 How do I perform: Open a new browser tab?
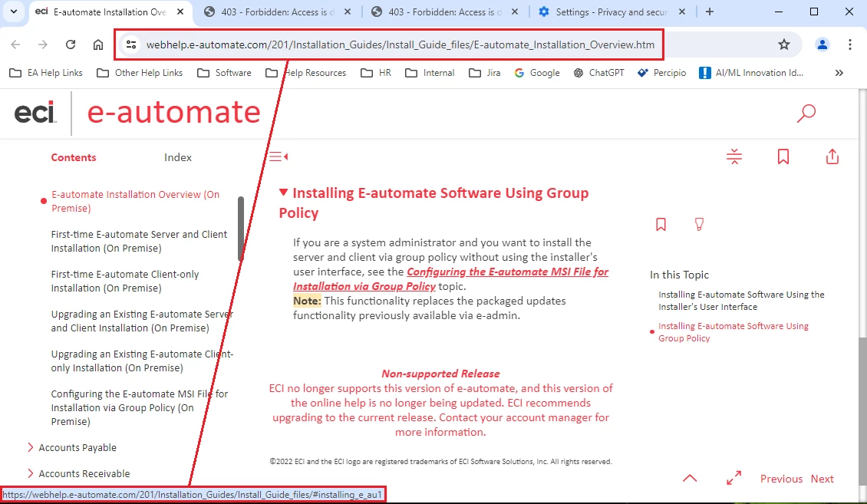coord(710,12)
